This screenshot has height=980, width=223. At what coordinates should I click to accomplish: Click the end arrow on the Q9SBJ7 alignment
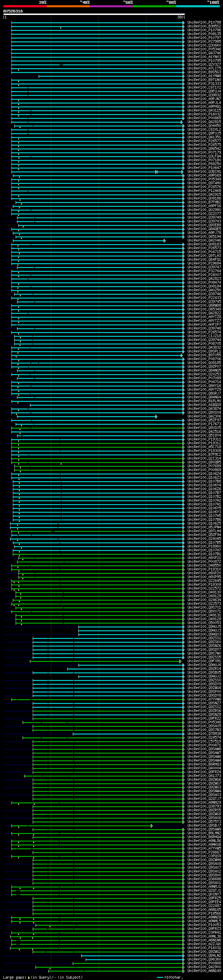pos(152,826)
